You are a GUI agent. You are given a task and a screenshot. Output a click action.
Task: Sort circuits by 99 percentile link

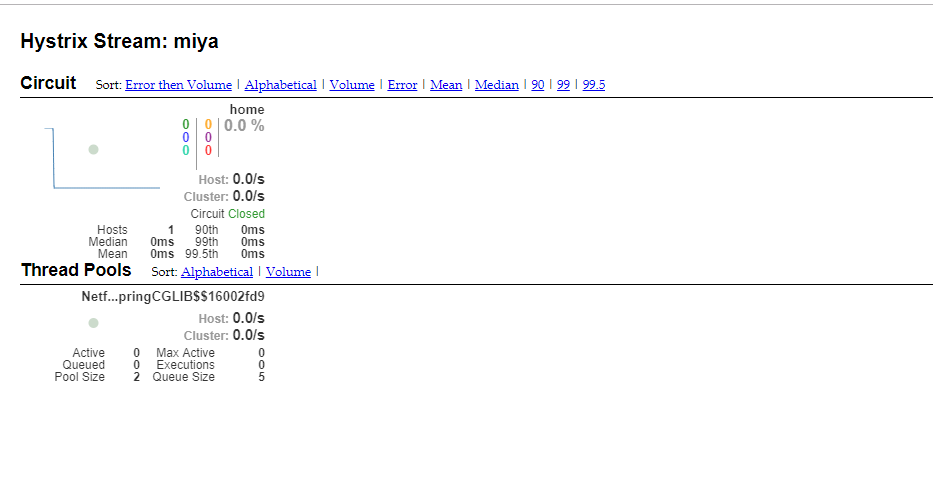563,85
